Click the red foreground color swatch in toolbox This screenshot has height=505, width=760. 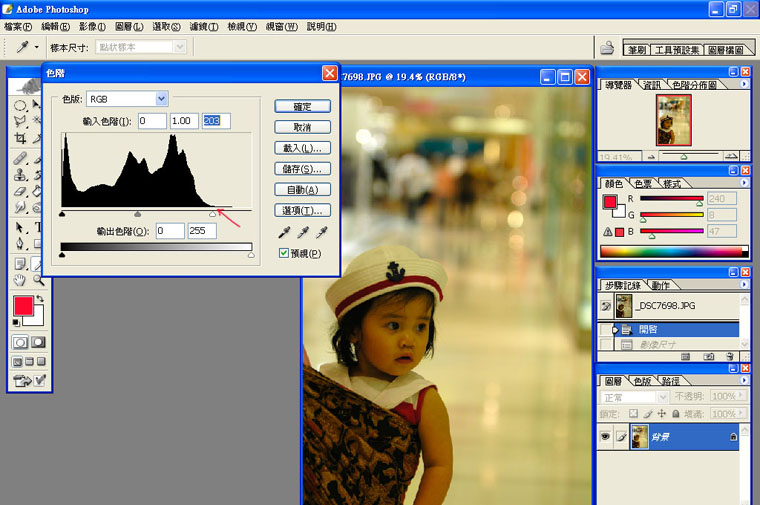23,306
